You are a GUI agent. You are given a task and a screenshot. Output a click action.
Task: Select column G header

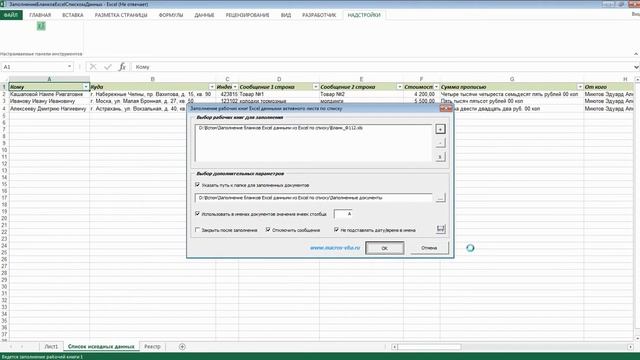pos(511,79)
